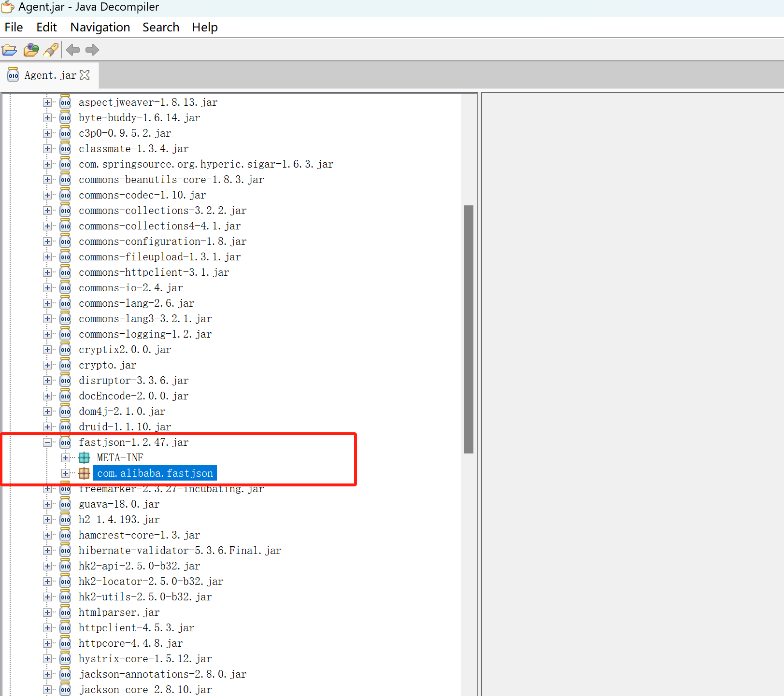Click the META-INF folder icon
This screenshot has width=784, height=696.
84,458
